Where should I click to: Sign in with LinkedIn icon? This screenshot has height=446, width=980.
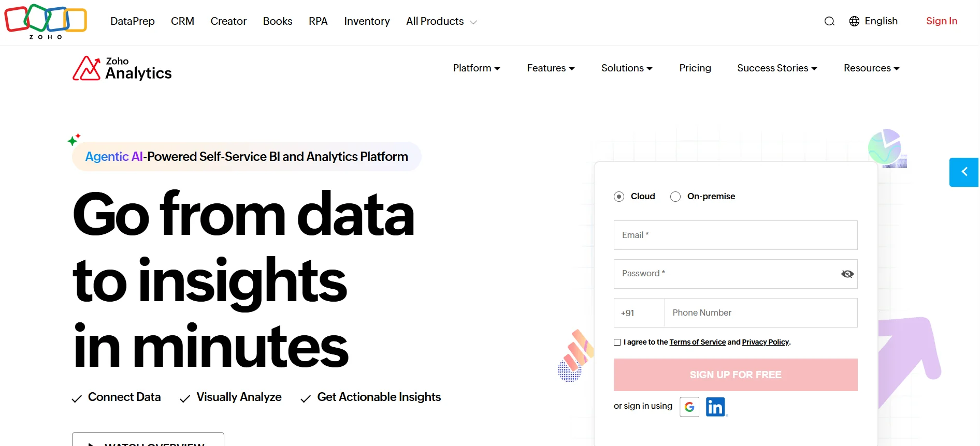click(716, 407)
